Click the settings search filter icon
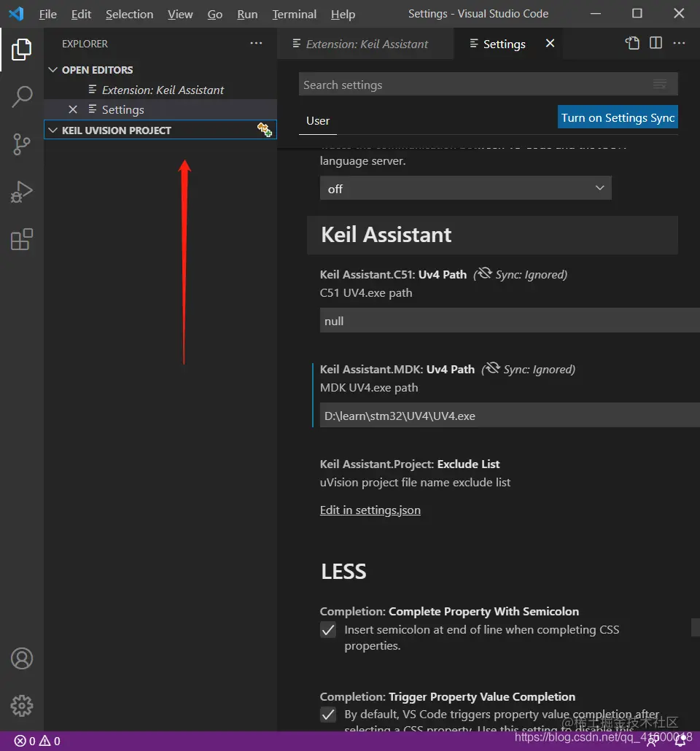 coord(660,85)
